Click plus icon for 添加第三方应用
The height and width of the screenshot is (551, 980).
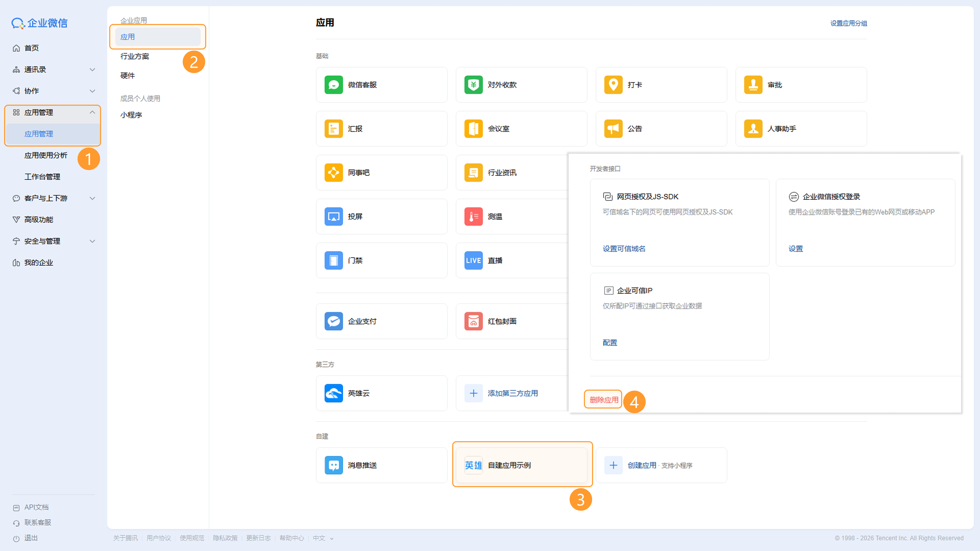point(473,393)
